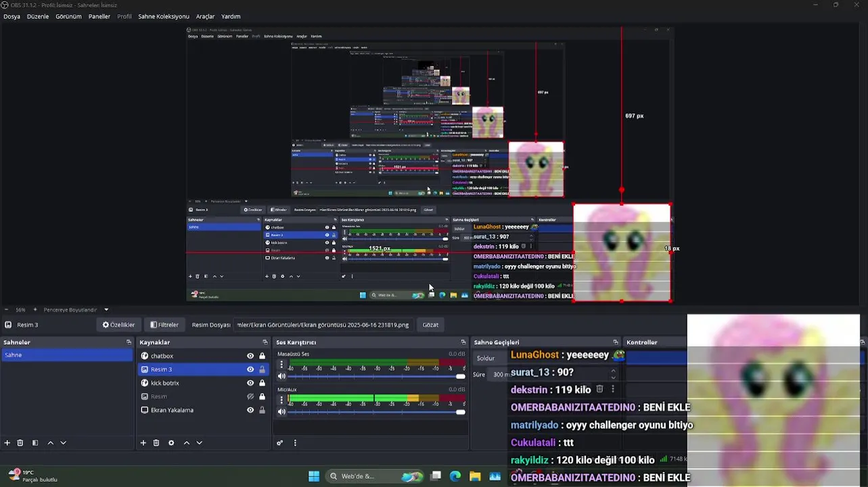868x487 pixels.
Task: Open the Masaüstü Ses three-dot options menu
Action: click(x=281, y=365)
